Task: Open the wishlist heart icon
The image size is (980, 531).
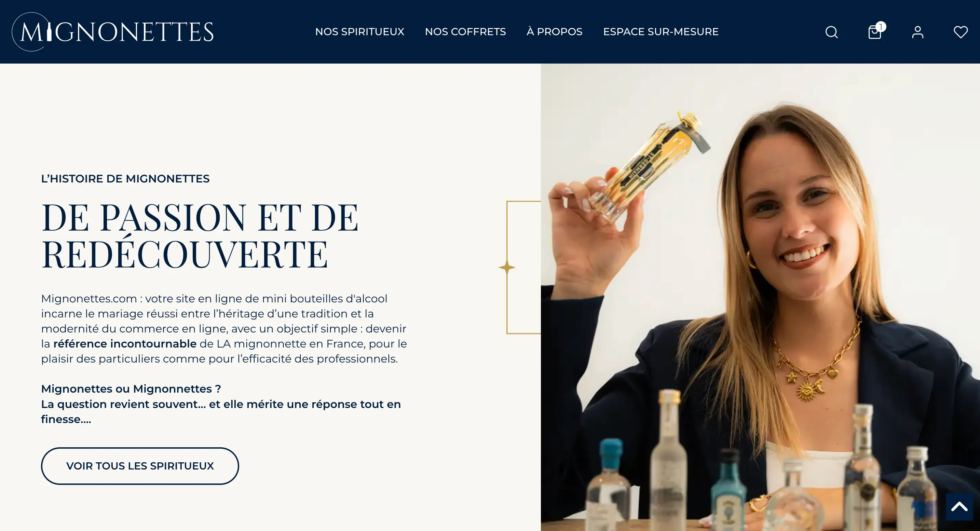Action: [961, 32]
